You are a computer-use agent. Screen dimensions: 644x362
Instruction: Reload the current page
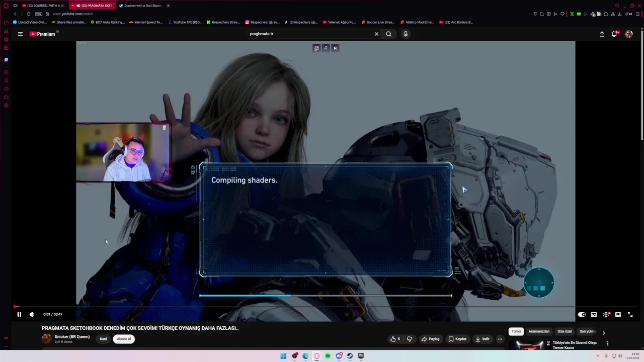point(28,14)
